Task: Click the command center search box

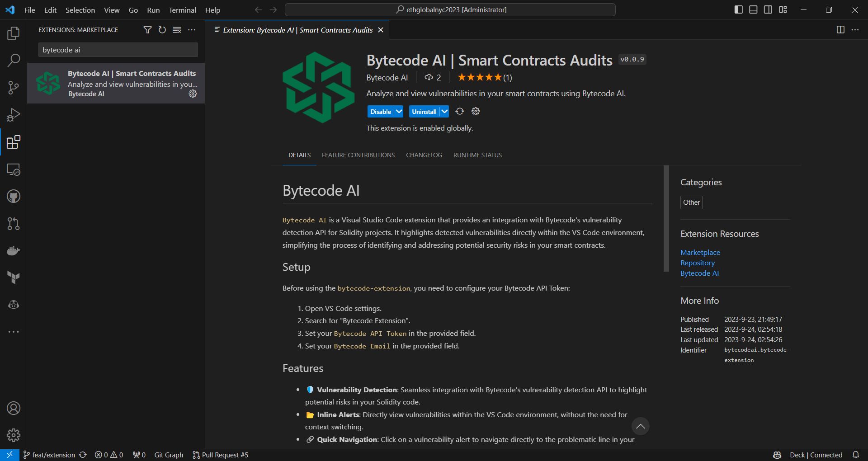Action: point(450,9)
